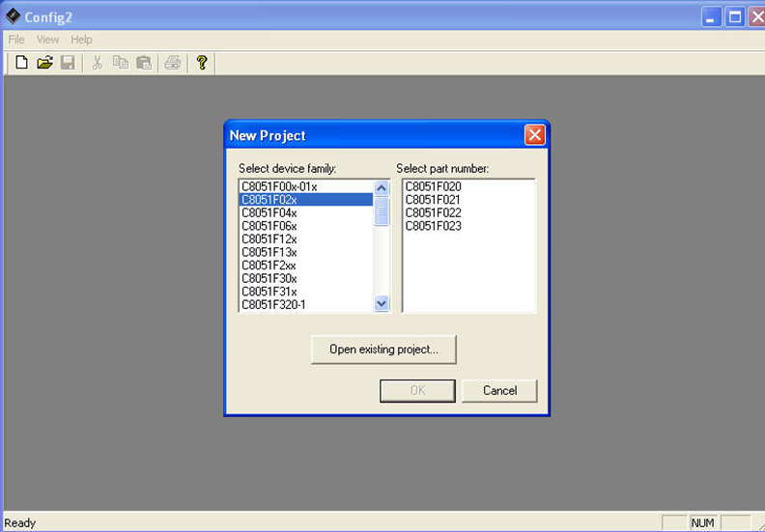Click the New document toolbar icon
The width and height of the screenshot is (765, 532).
pos(21,63)
